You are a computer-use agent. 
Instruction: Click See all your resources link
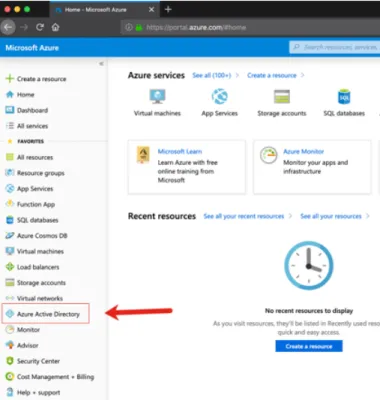(331, 216)
